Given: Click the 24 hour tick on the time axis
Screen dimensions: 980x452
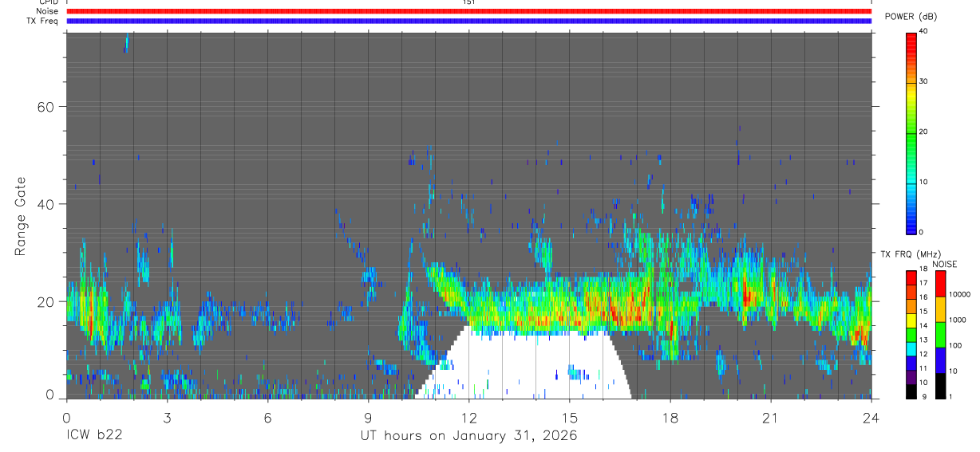Looking at the screenshot, I should point(871,417).
